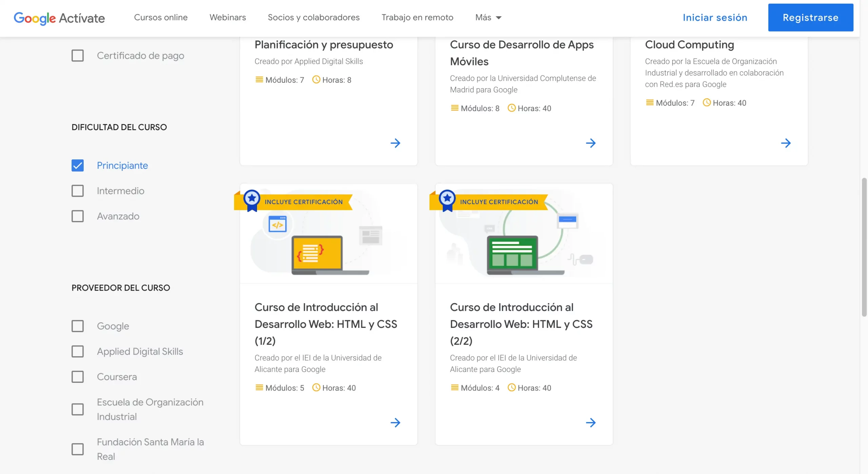Click 'Módulos: 8' on Apps Móviles card
The width and height of the screenshot is (868, 474).
(x=480, y=108)
